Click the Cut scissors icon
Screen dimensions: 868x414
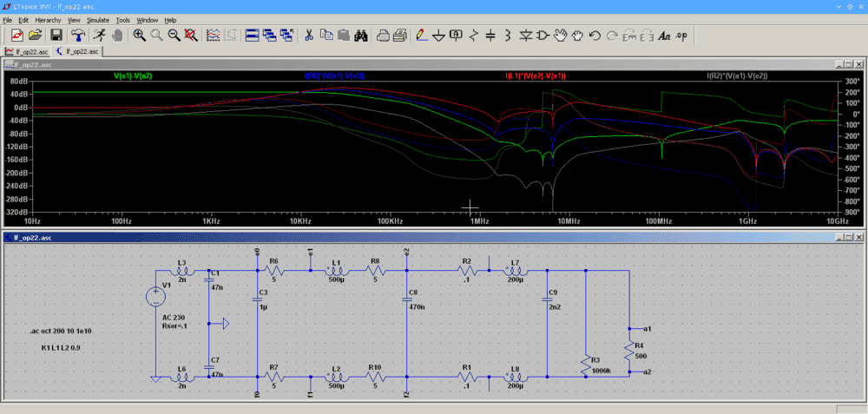[308, 36]
